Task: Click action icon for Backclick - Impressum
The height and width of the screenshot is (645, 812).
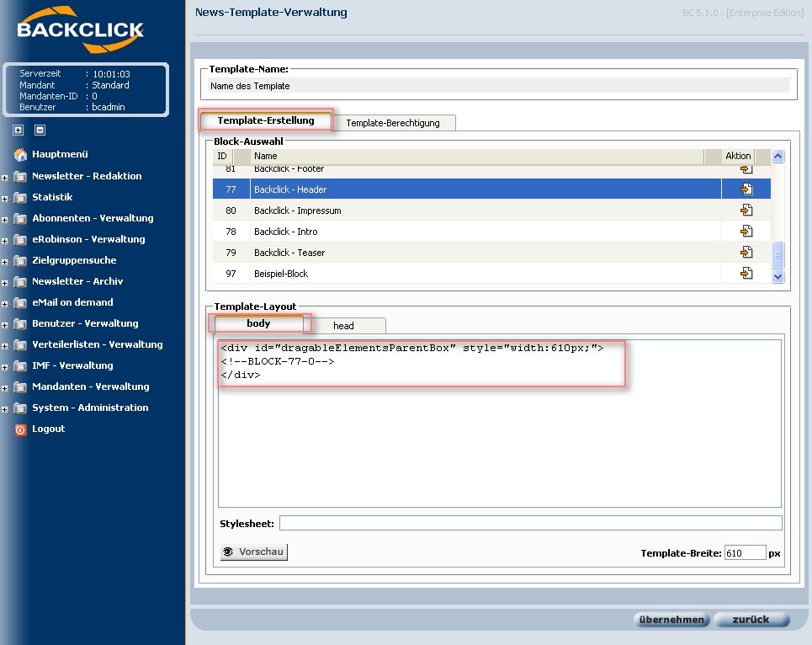Action: 746,211
